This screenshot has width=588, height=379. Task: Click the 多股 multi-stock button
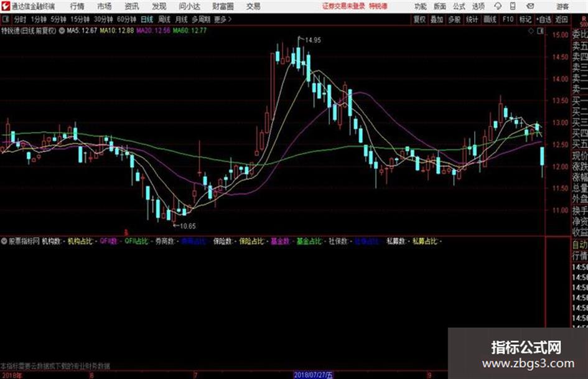(454, 19)
